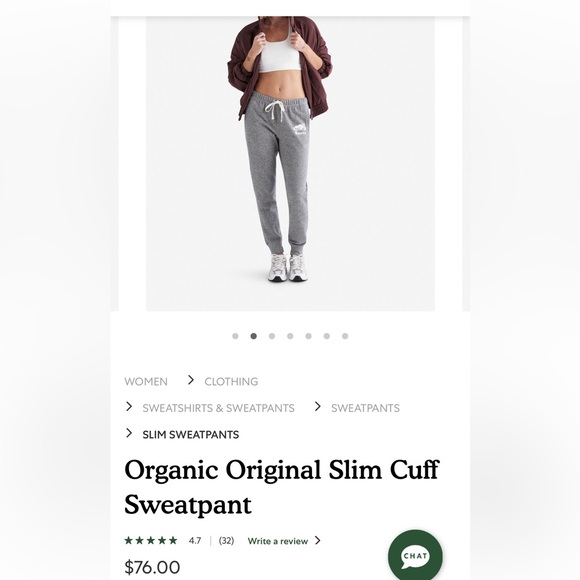Image resolution: width=580 pixels, height=580 pixels.
Task: Go to CLOTHING breadcrumb
Action: [231, 381]
